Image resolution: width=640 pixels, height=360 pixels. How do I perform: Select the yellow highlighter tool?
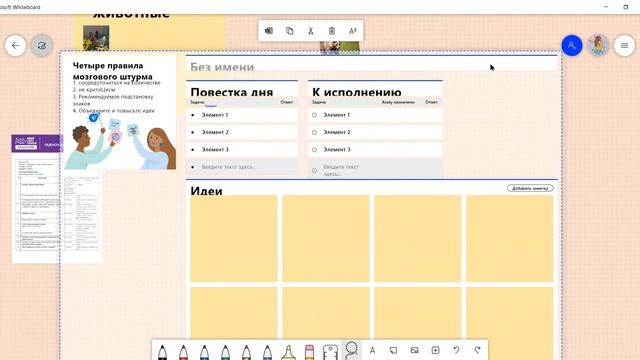(x=289, y=352)
